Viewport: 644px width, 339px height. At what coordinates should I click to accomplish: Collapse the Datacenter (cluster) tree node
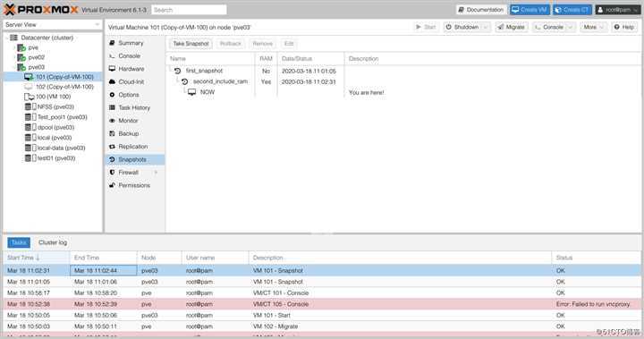point(6,38)
